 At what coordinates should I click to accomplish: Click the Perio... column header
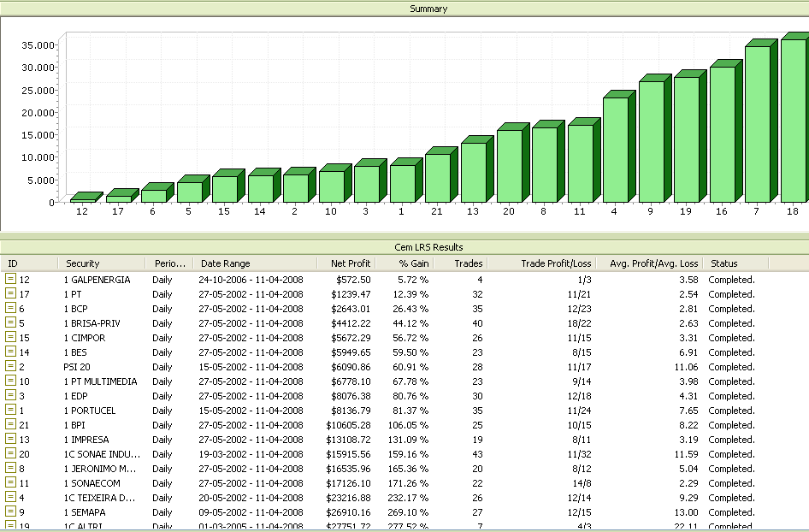169,263
